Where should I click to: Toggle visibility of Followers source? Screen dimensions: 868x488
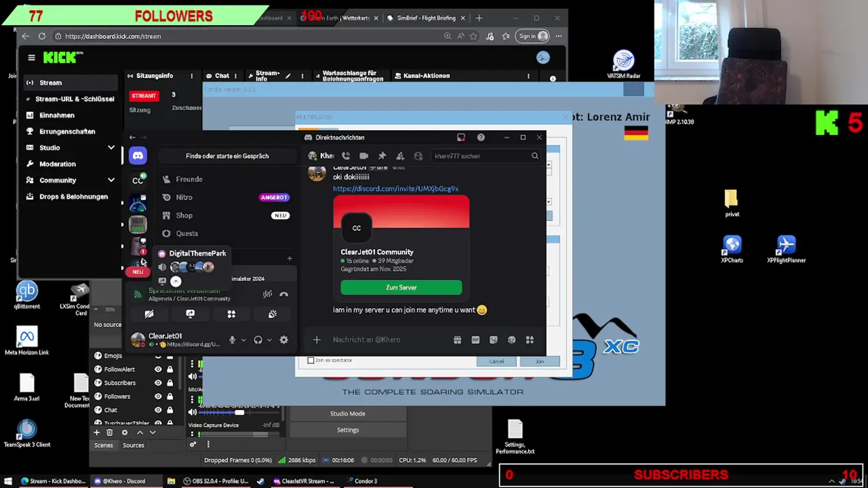pos(158,396)
